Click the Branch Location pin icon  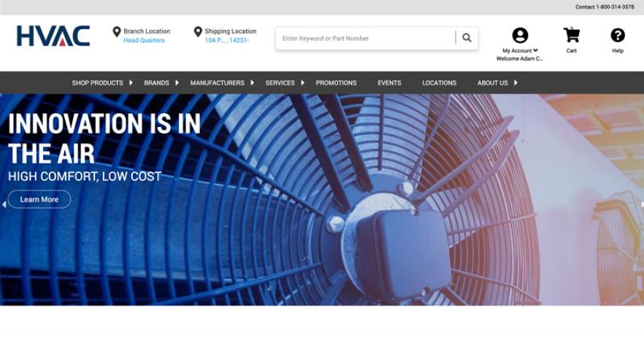pos(117,31)
